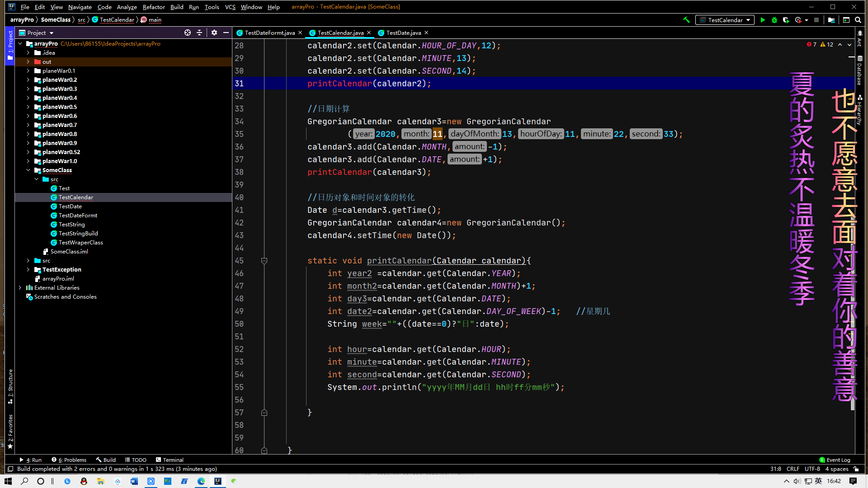Open Microsoft Edge from taskbar

pyautogui.click(x=201, y=481)
